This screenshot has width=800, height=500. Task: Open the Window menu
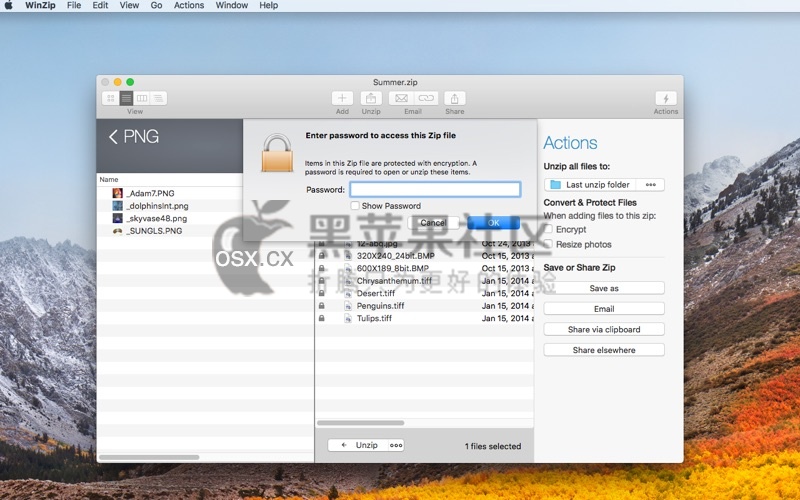pyautogui.click(x=232, y=5)
